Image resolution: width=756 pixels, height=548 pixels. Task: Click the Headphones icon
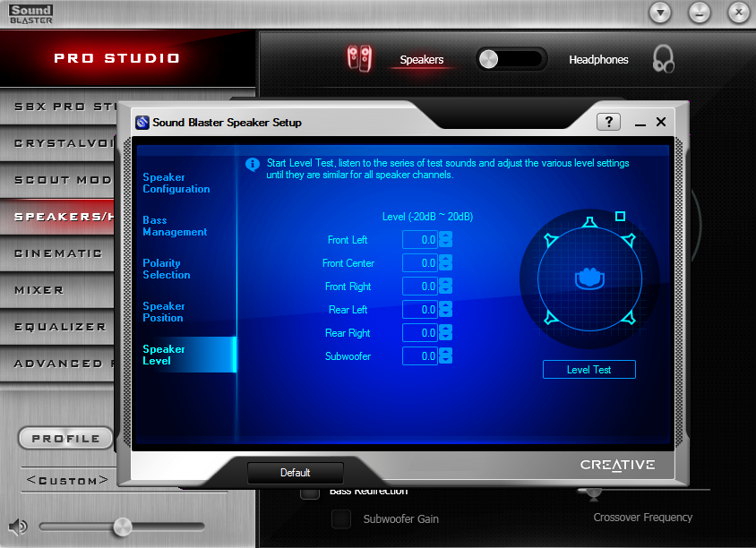(x=663, y=59)
